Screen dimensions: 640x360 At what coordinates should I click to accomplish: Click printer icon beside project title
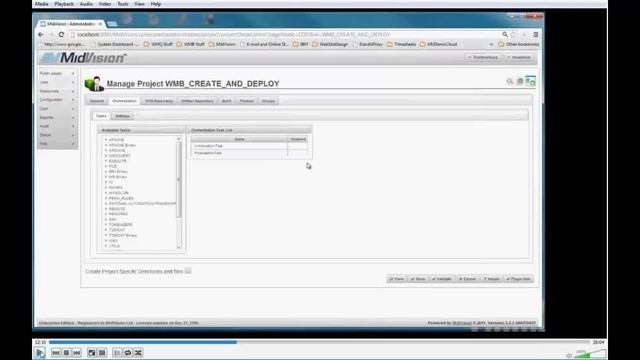click(520, 82)
